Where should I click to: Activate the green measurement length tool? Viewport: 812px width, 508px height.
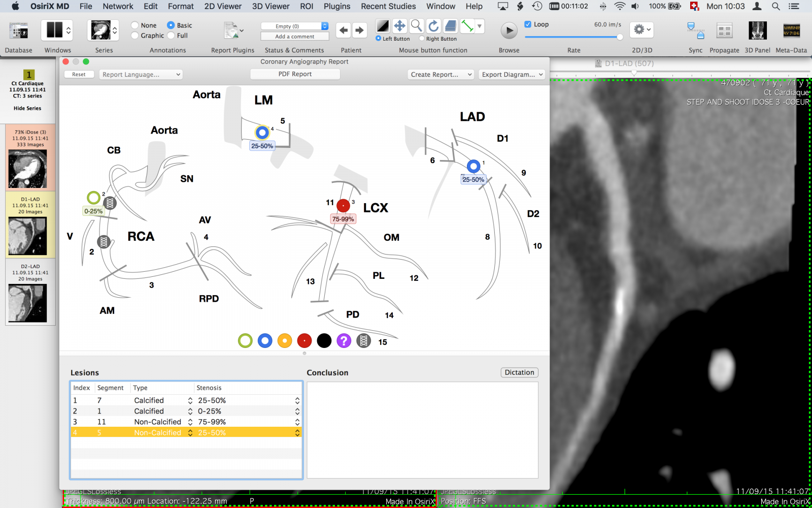(x=467, y=26)
